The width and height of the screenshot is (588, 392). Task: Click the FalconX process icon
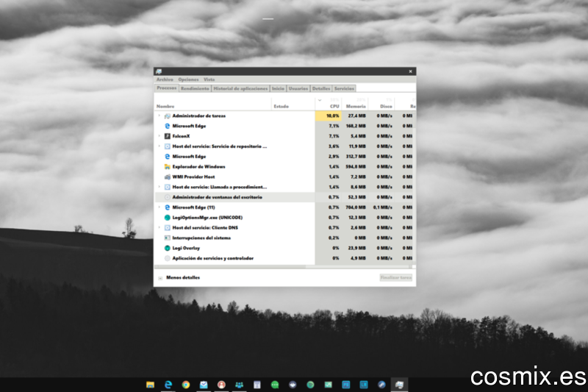(168, 137)
